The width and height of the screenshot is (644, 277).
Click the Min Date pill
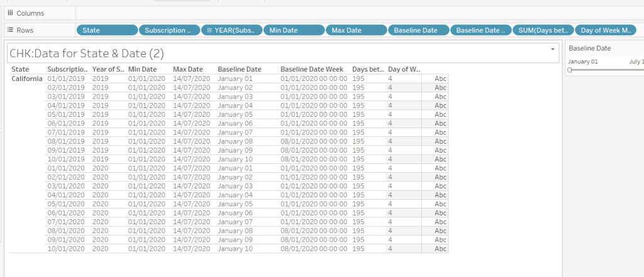point(294,30)
